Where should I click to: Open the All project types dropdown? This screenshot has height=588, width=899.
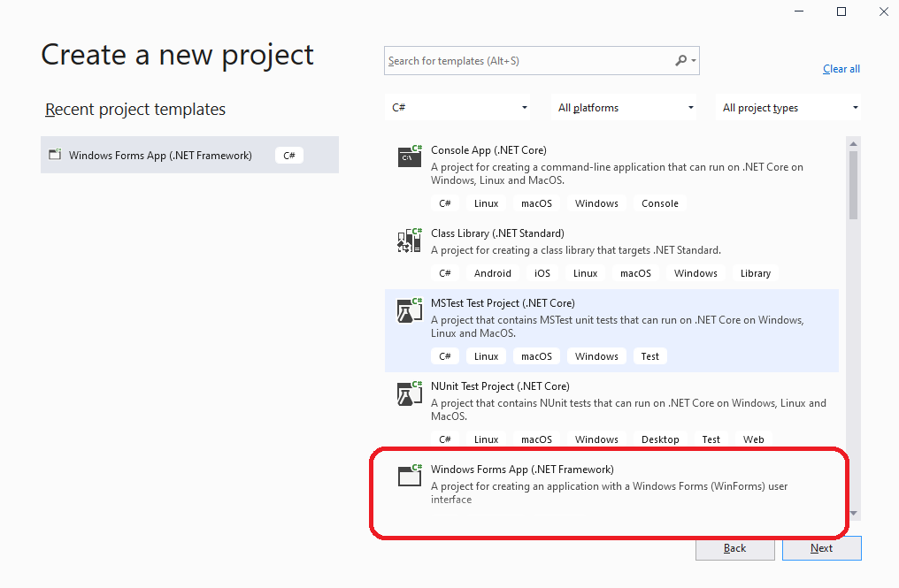point(788,107)
